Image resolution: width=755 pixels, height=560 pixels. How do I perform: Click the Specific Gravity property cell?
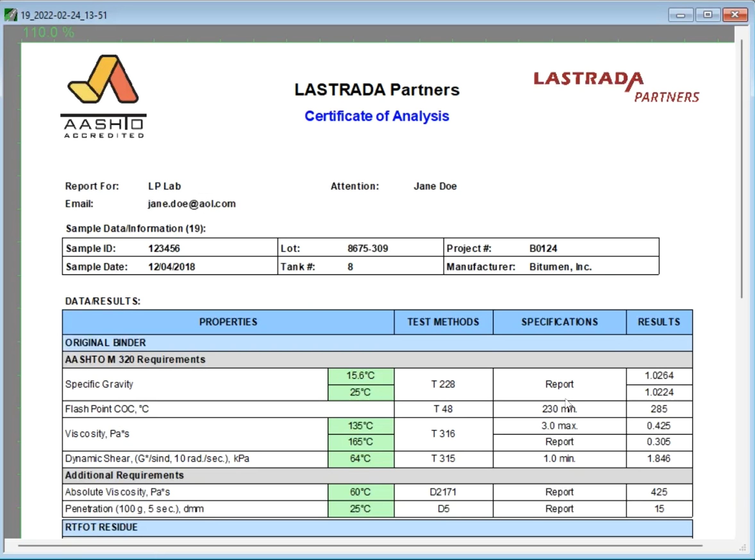tap(195, 384)
